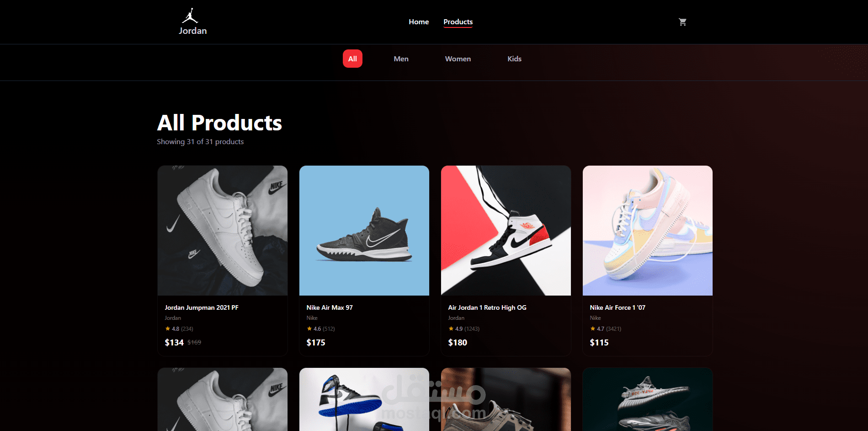868x431 pixels.
Task: Open the Jordan Jumpman 2021 PF title
Action: tap(202, 307)
